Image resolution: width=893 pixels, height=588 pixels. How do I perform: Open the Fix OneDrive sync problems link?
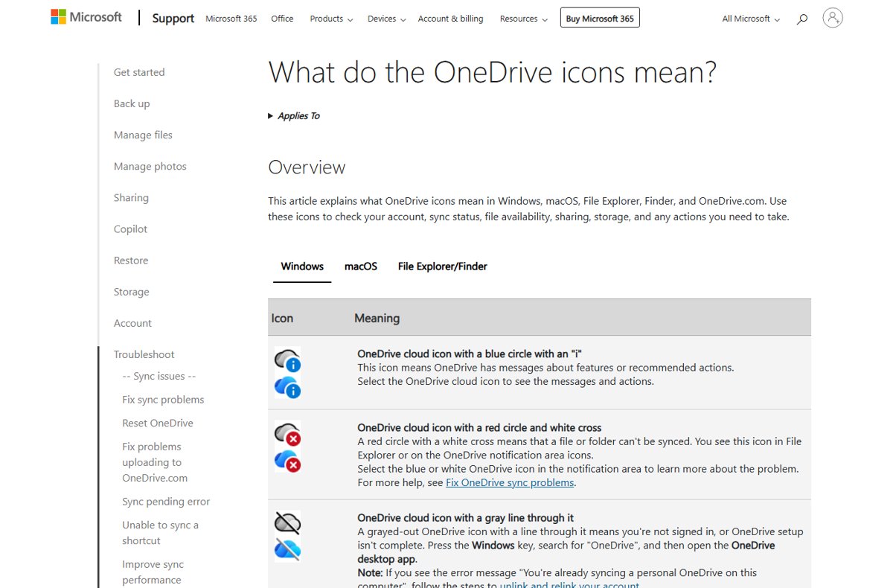coord(510,482)
